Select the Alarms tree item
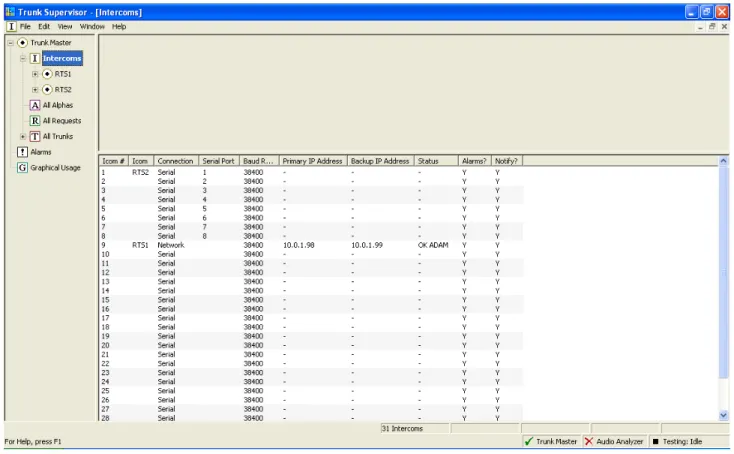This screenshot has width=734, height=454. 41,152
